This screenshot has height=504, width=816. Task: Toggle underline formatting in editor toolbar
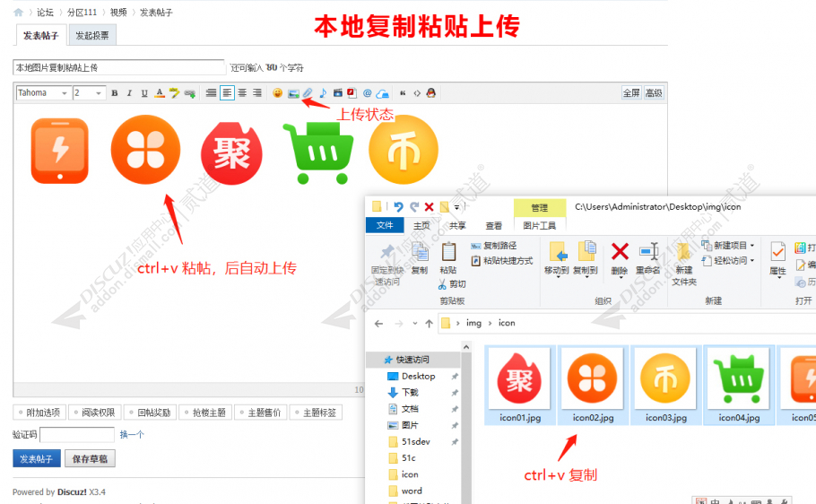(x=143, y=93)
